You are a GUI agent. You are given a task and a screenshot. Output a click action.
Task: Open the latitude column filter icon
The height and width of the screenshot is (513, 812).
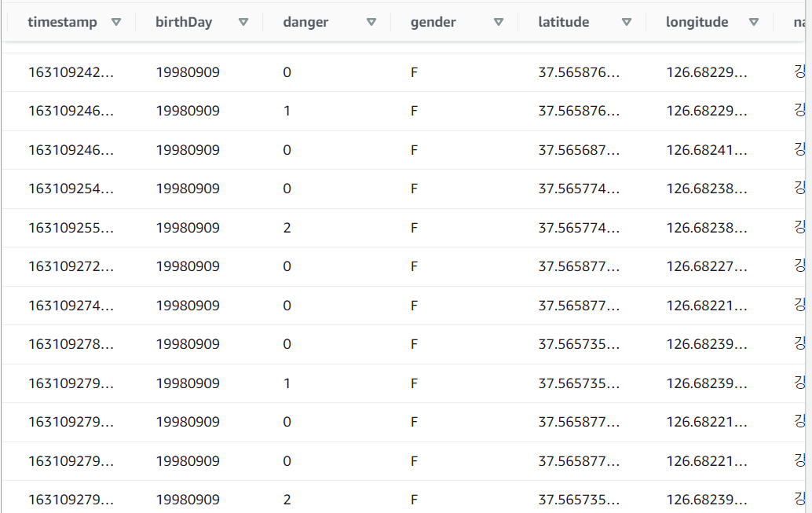(627, 22)
